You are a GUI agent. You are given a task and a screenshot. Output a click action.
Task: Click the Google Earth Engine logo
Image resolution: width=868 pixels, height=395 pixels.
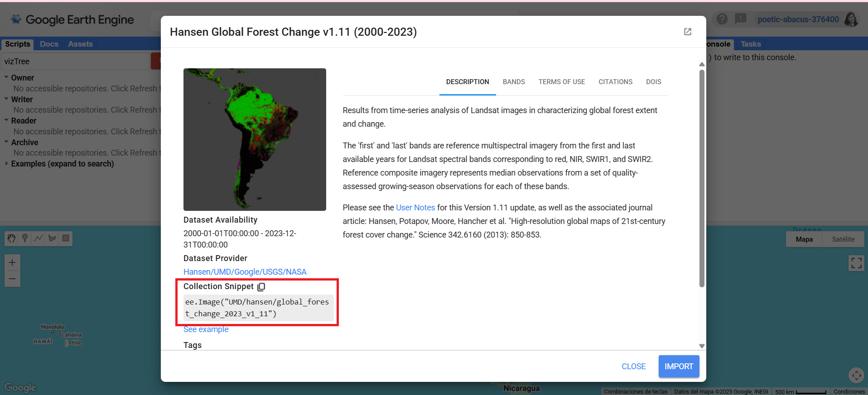tap(72, 19)
